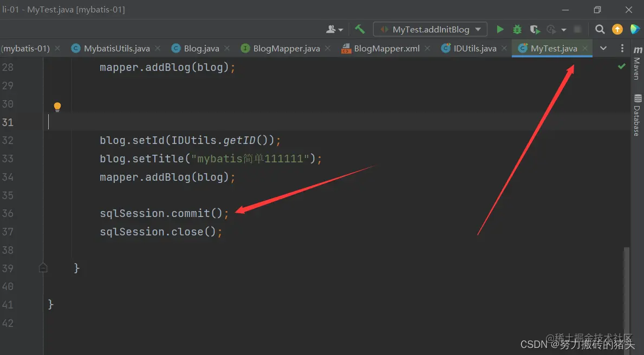Open the Maven tool window
Screen dimensions: 644x355
pyautogui.click(x=637, y=63)
